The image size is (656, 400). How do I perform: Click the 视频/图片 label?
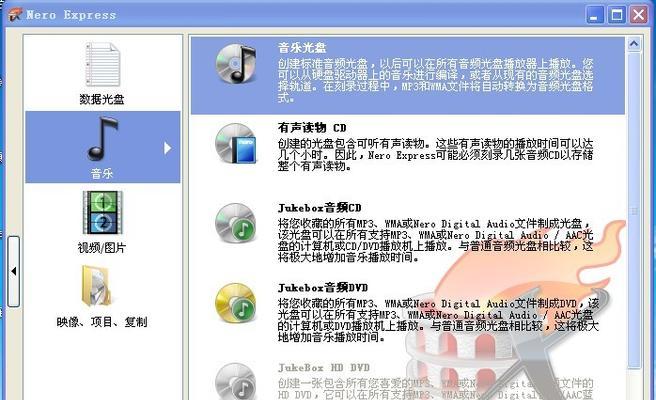click(102, 248)
